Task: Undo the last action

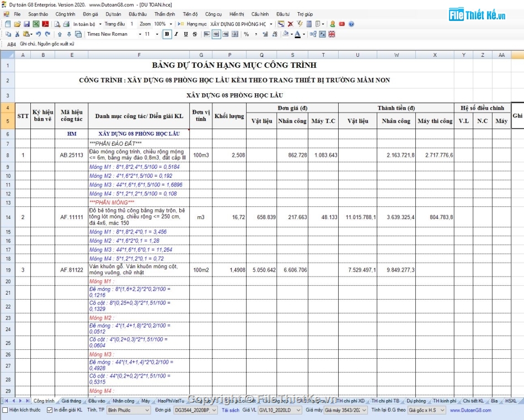Action: pos(39,34)
